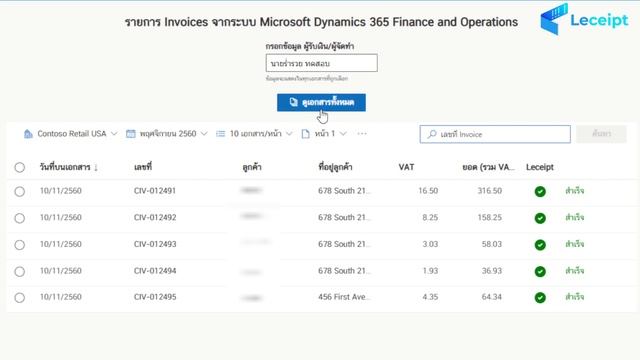Click the total amount 316.50
The width and height of the screenshot is (640, 360).
(x=490, y=191)
